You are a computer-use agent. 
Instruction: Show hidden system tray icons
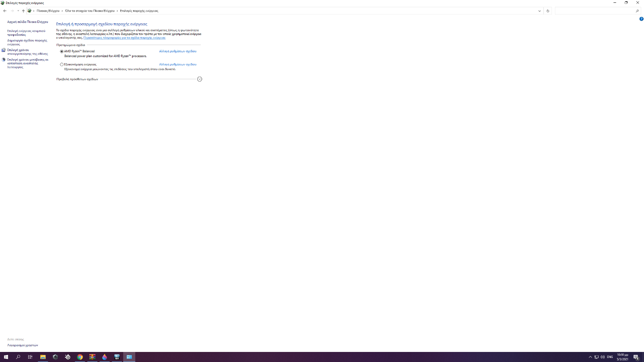(x=590, y=357)
